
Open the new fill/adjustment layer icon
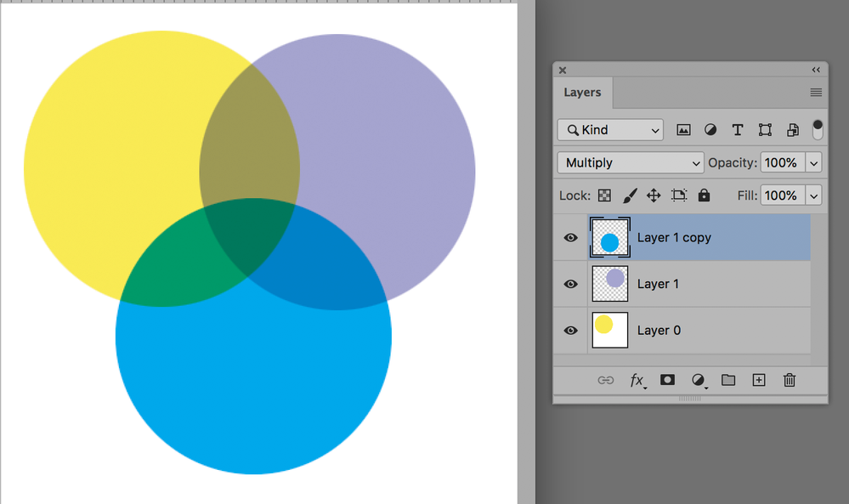tap(697, 380)
